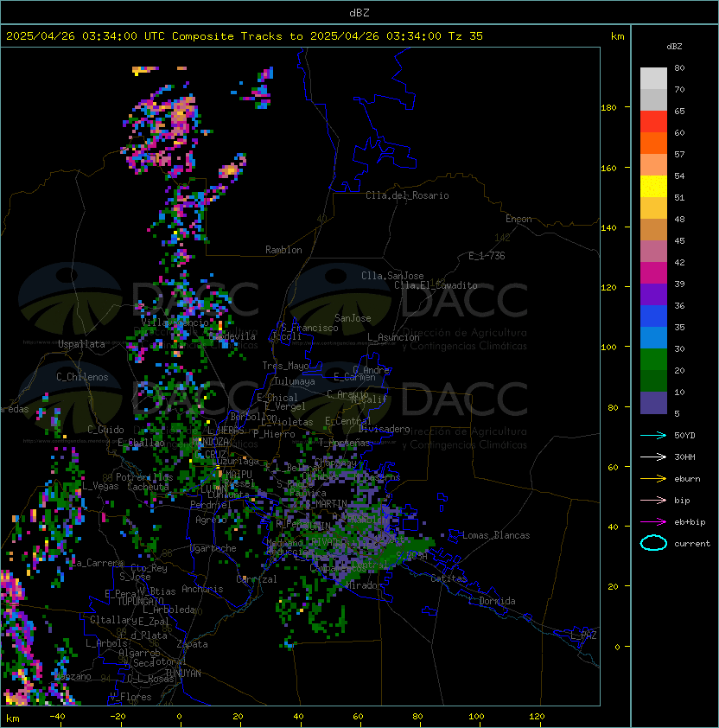
Task: Click the 'C_Chilenos' map label
Action: (x=82, y=377)
